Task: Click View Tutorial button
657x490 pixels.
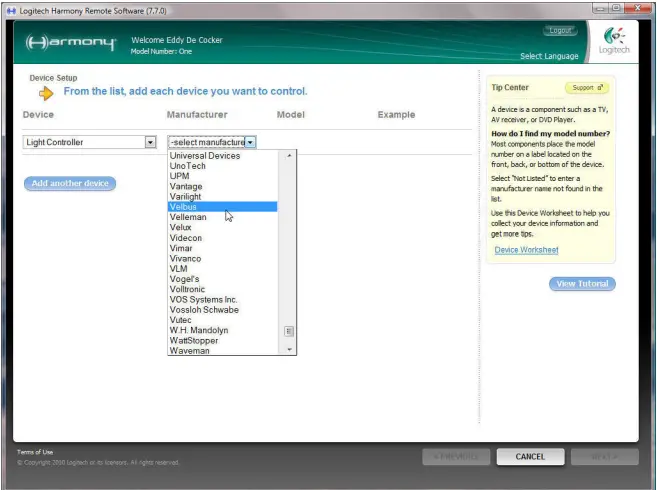Action: 582,284
